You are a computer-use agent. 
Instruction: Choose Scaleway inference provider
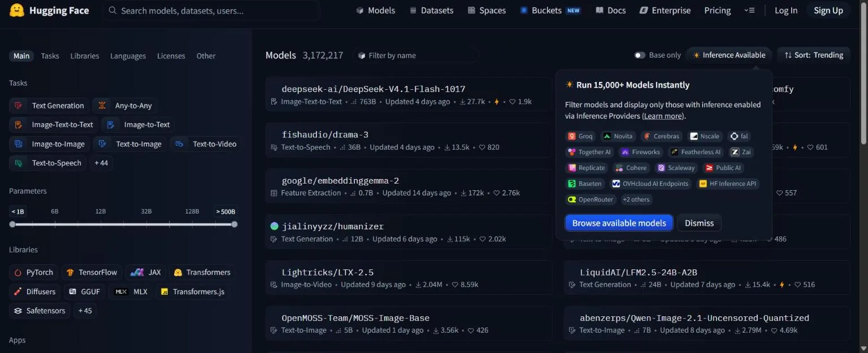click(676, 168)
